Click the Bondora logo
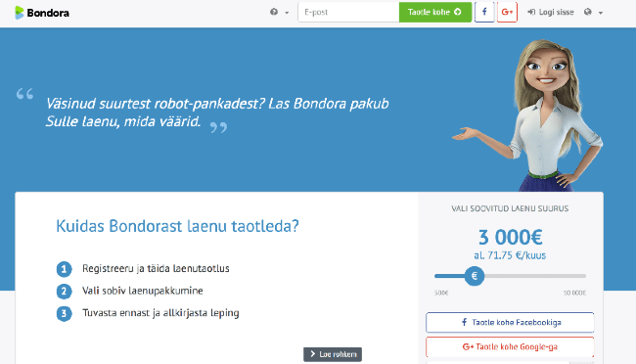The height and width of the screenshot is (364, 636). pos(42,13)
